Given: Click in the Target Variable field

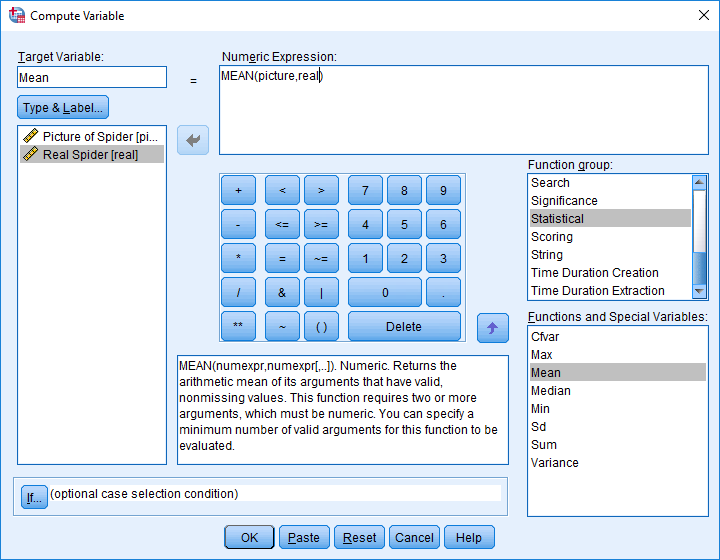Looking at the screenshot, I should click(x=92, y=77).
